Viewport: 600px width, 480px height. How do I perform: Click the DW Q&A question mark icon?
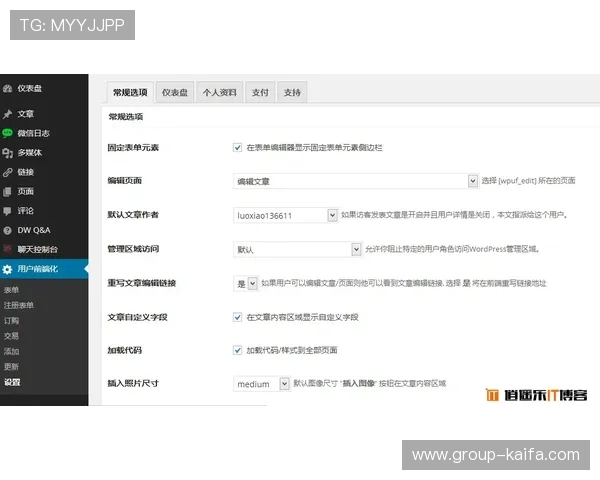click(7, 230)
